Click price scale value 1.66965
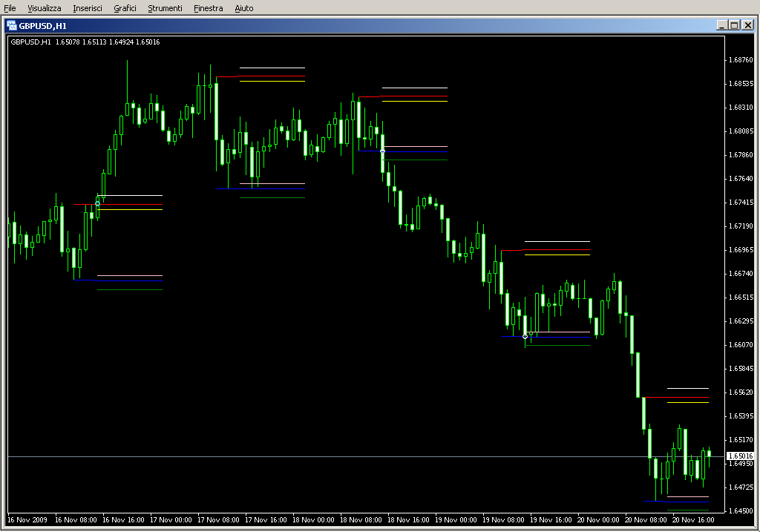760x532 pixels. pos(741,250)
